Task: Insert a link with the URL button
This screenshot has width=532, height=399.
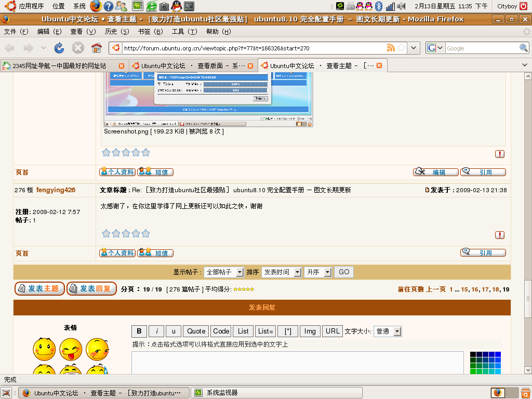Action: click(332, 331)
